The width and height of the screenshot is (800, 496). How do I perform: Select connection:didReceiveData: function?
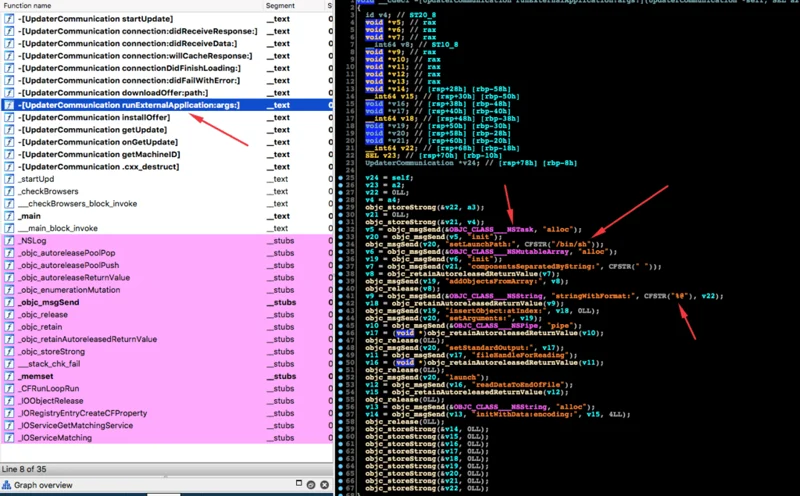[x=128, y=43]
